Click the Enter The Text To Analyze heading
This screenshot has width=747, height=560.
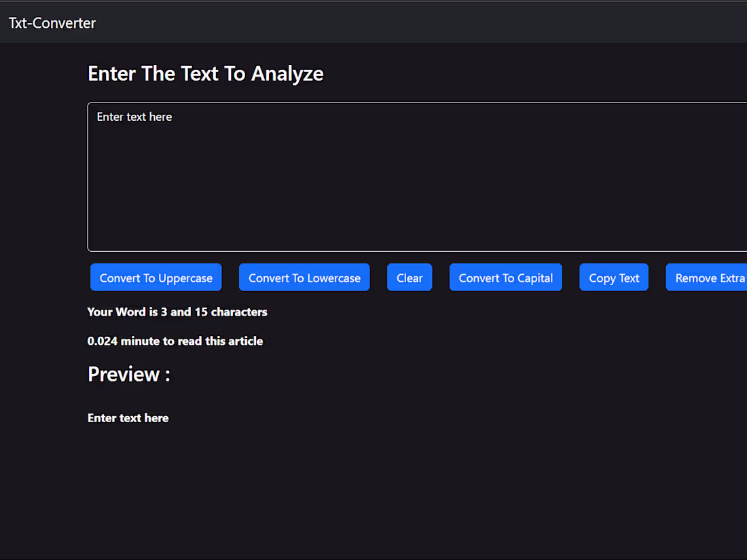[205, 73]
